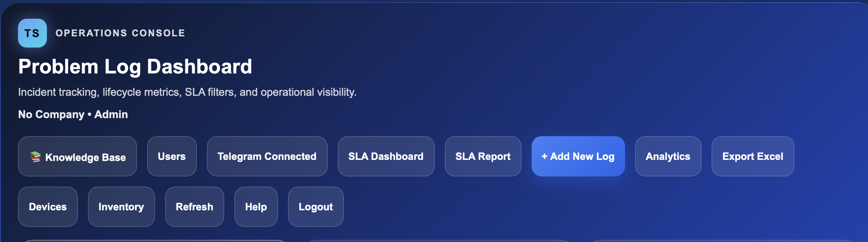Click the TS logo badge

point(32,33)
